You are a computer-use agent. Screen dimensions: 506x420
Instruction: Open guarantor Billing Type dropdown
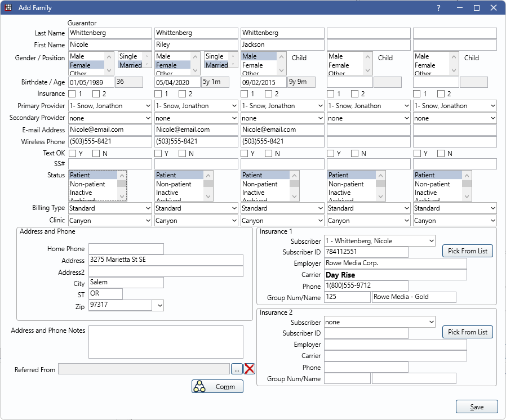coord(147,208)
